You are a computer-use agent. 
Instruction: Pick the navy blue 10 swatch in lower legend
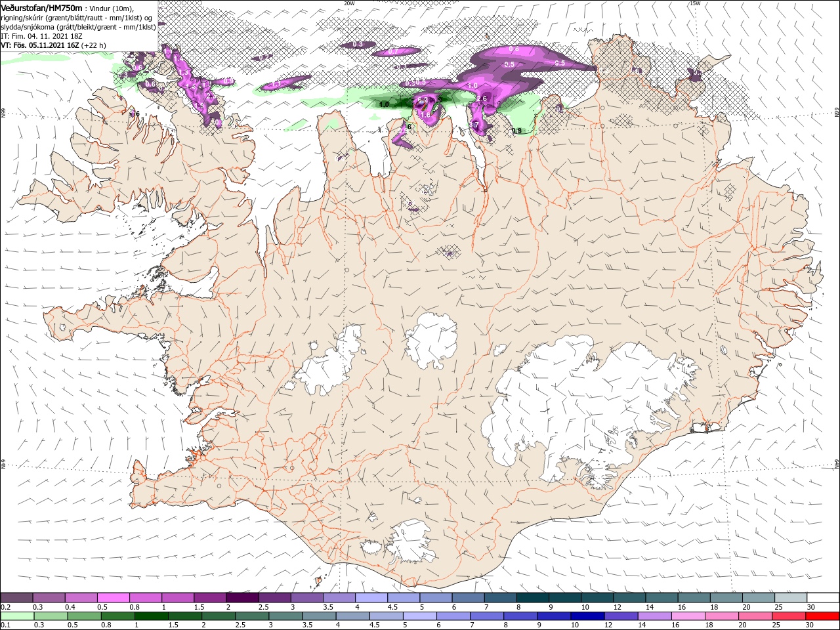(587, 616)
